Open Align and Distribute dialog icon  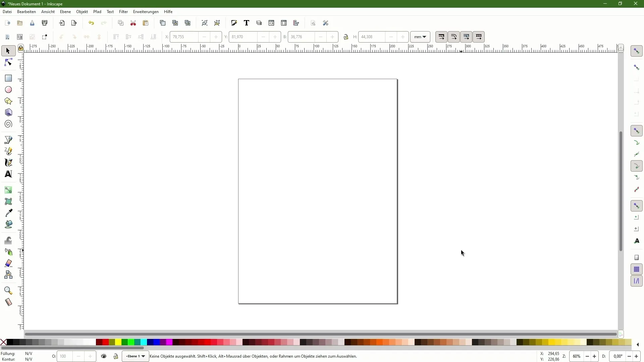tap(296, 23)
